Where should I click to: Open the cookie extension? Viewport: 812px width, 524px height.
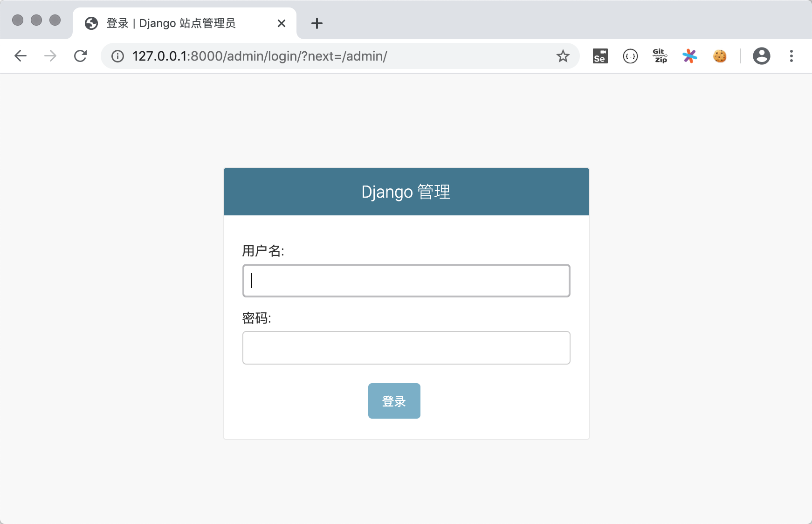[x=720, y=56]
